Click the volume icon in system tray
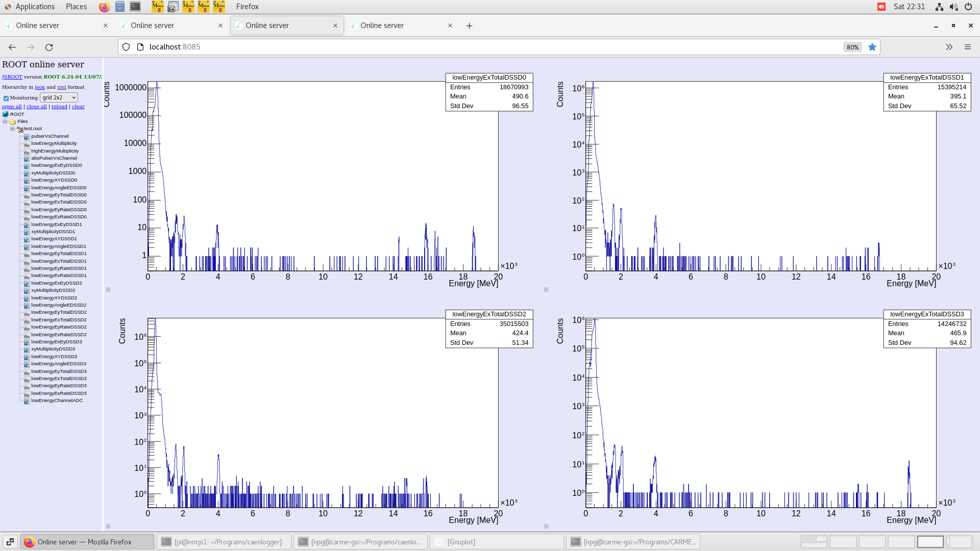 click(953, 7)
